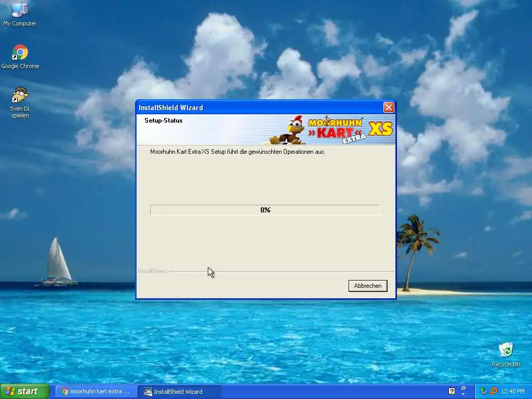Click the 12:40 PM system clock
Image resolution: width=532 pixels, height=399 pixels.
pyautogui.click(x=513, y=391)
